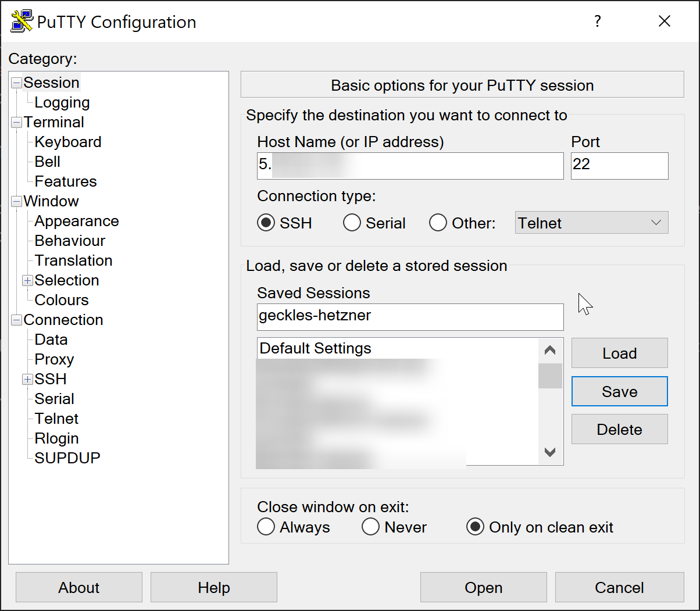The height and width of the screenshot is (611, 700).
Task: Choose Only on clean exit option
Action: pyautogui.click(x=475, y=527)
